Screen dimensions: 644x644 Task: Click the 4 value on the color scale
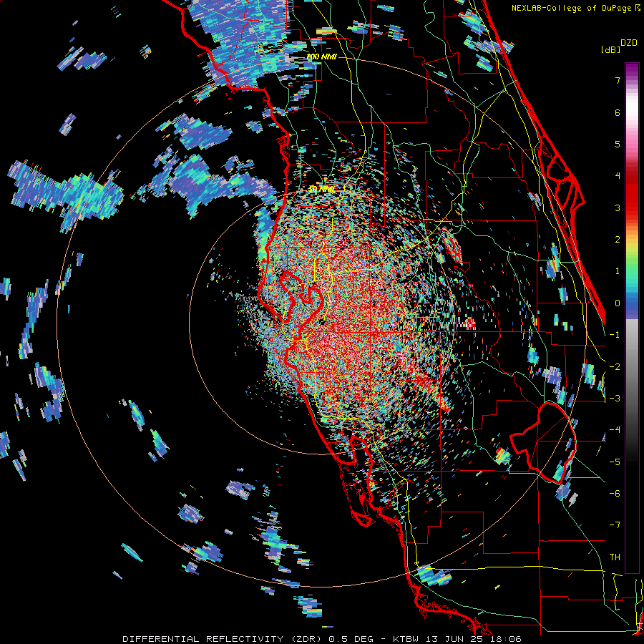click(x=618, y=176)
